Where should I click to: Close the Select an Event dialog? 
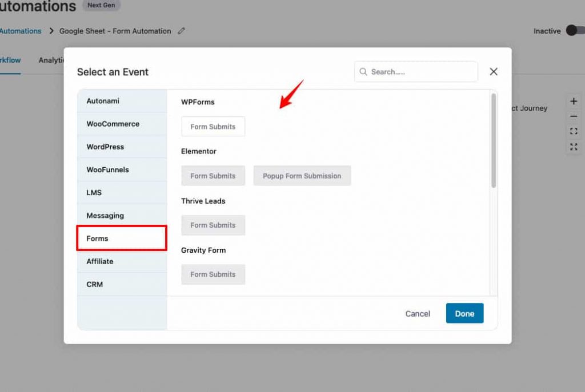493,71
